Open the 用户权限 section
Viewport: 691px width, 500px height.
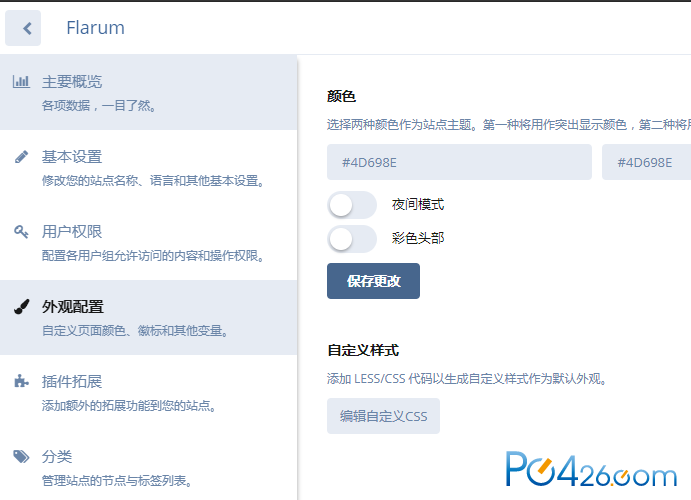point(149,242)
